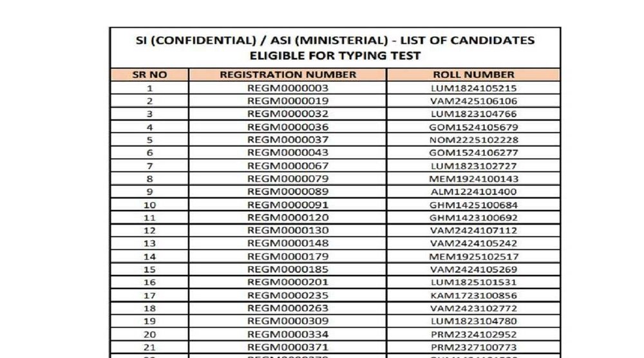Click roll number GOM1524105679
The width and height of the screenshot is (644, 358).
pyautogui.click(x=473, y=127)
